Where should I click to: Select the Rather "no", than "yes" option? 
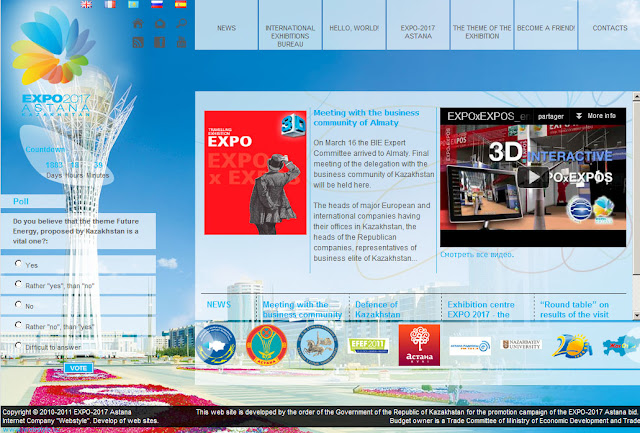pyautogui.click(x=18, y=324)
